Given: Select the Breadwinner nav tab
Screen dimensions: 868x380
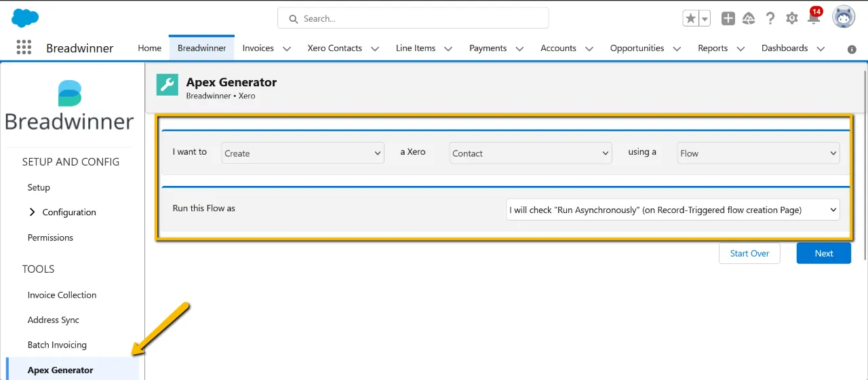Looking at the screenshot, I should click(201, 48).
